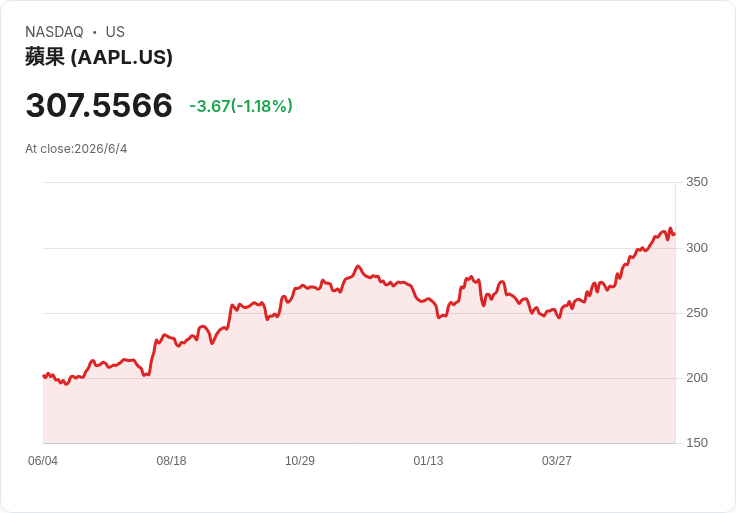The height and width of the screenshot is (513, 736).
Task: Click the red line's starting point above 06/04
Action: point(44,376)
